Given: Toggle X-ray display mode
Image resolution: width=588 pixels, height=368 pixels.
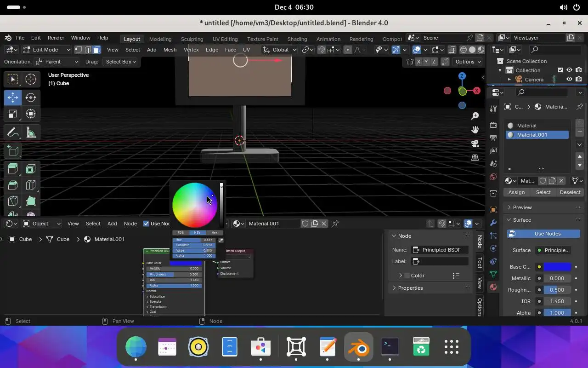Looking at the screenshot, I should tap(452, 50).
